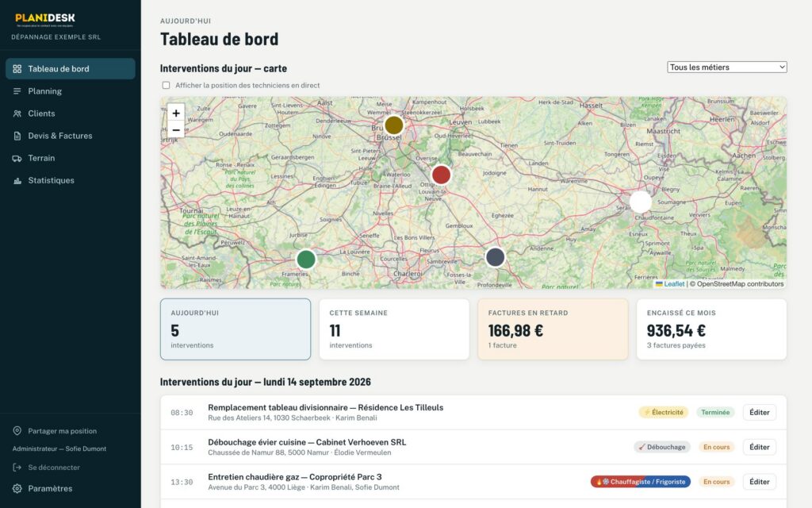812x508 pixels.
Task: Navigate to Devis & Factures
Action: pos(71,136)
